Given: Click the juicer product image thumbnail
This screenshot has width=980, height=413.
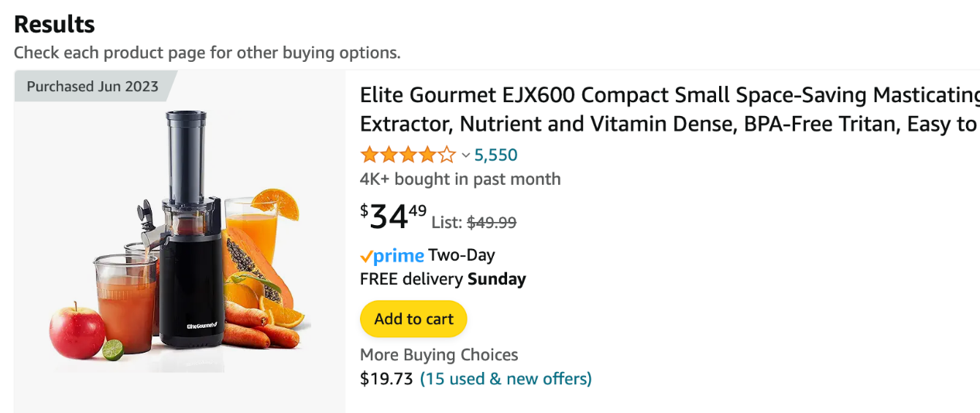Looking at the screenshot, I should 180,241.
